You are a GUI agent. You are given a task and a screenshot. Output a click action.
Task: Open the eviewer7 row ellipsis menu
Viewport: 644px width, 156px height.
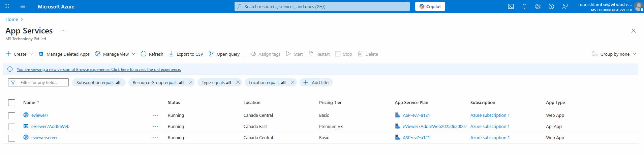[x=156, y=115]
